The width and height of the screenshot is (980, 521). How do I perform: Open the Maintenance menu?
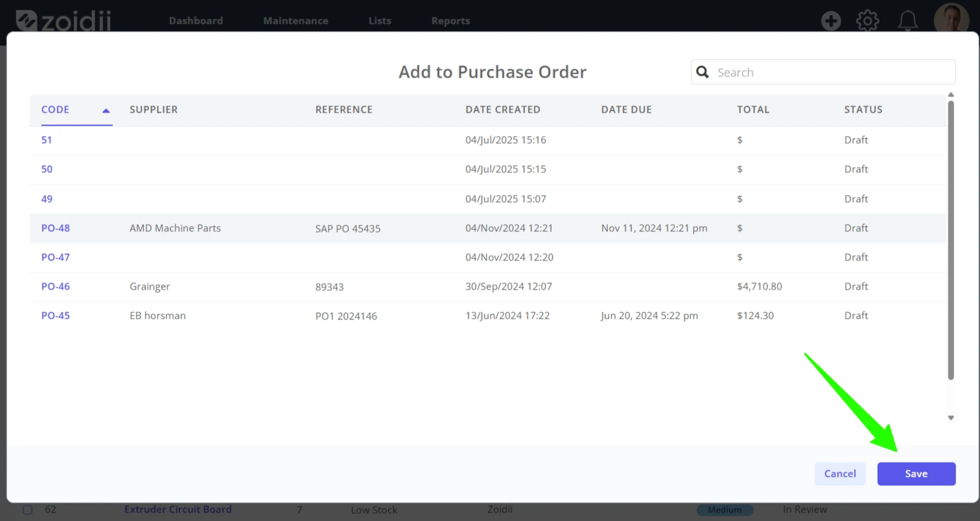pos(296,21)
